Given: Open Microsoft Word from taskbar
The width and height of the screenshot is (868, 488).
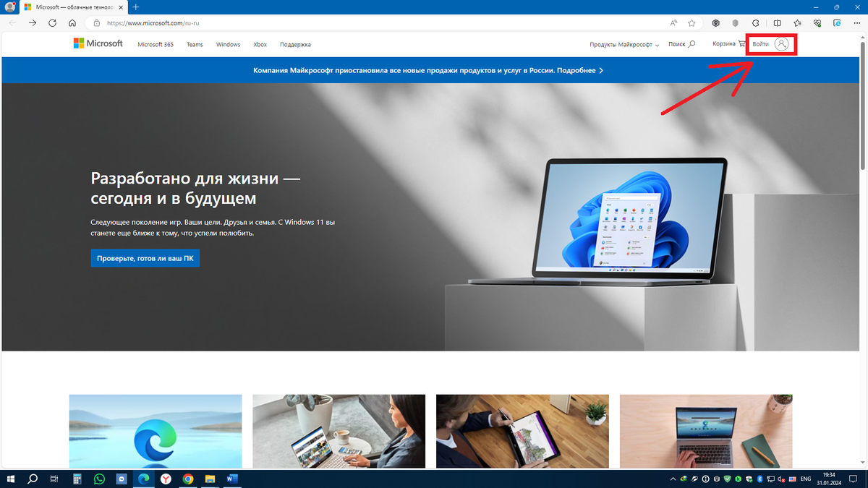Looking at the screenshot, I should (x=232, y=479).
